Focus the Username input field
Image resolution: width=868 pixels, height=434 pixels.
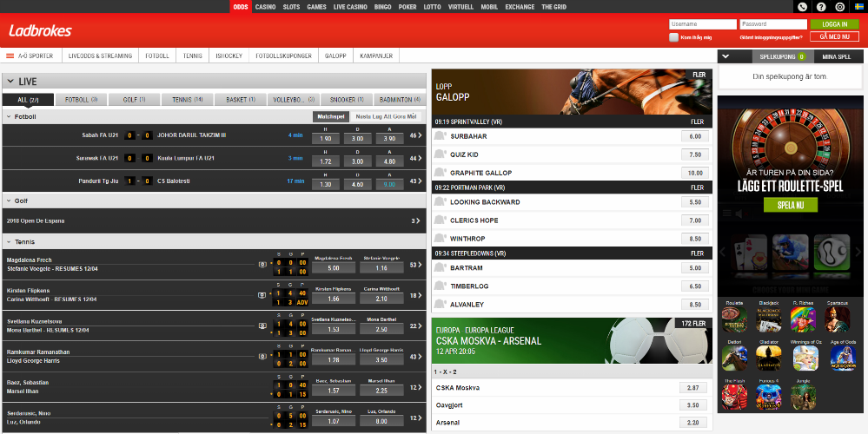coord(703,24)
